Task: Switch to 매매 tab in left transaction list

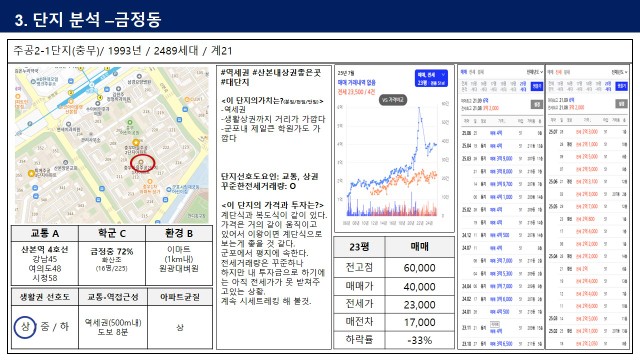Action: coord(463,72)
